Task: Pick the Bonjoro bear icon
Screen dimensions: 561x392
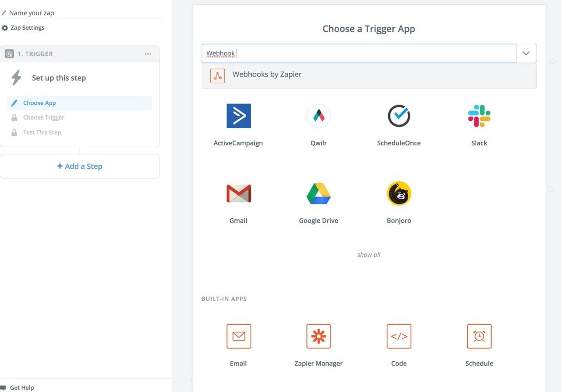Action: tap(399, 193)
